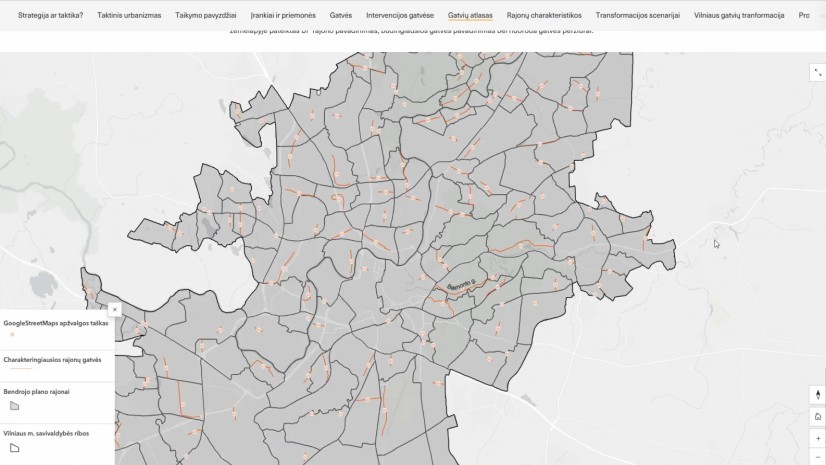Open Intervencijos gatvėse tab
Image resolution: width=826 pixels, height=465 pixels.
pyautogui.click(x=400, y=16)
